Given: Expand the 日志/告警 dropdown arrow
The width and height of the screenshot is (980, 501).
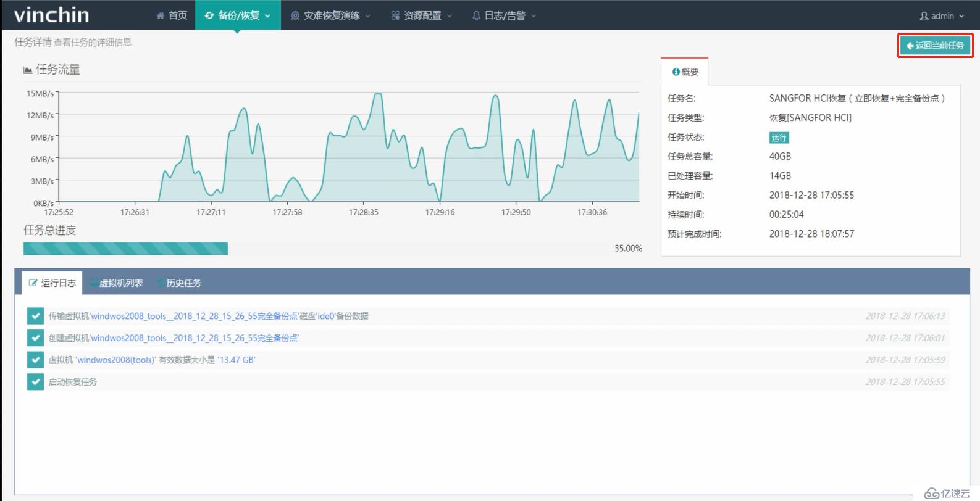Looking at the screenshot, I should tap(534, 16).
